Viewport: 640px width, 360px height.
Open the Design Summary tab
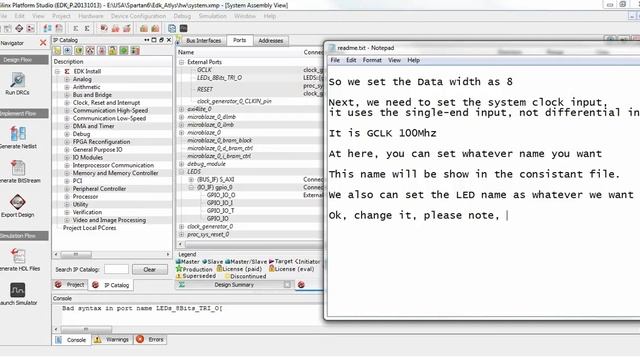(x=234, y=284)
